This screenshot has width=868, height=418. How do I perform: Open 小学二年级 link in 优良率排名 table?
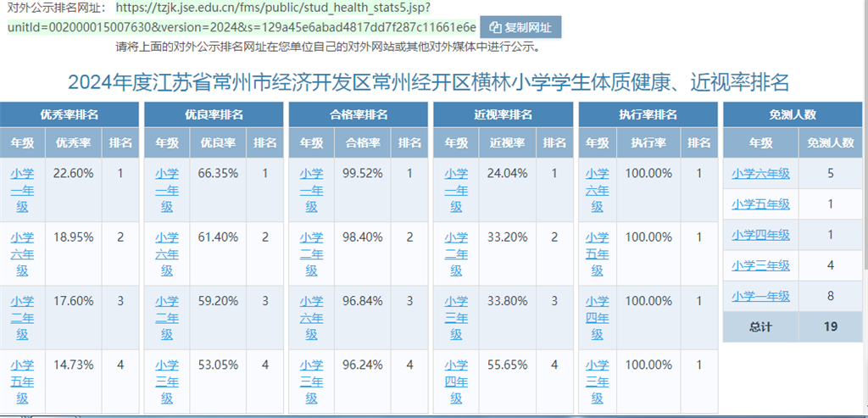(167, 318)
